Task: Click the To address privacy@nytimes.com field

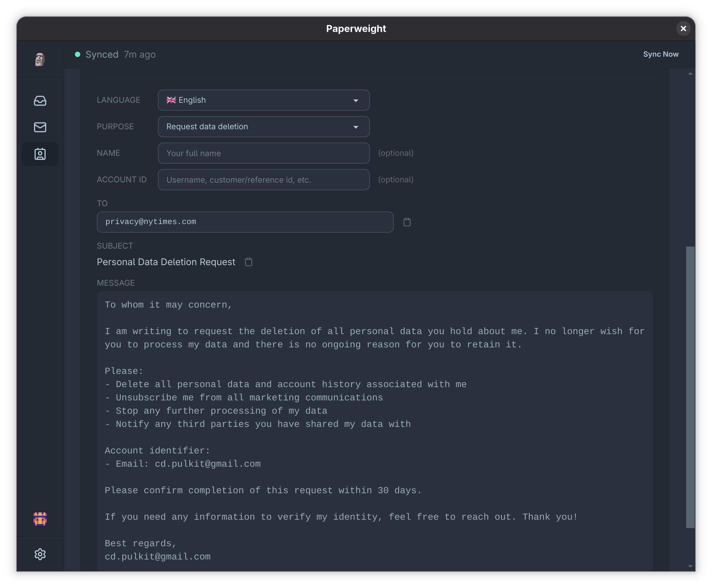Action: point(245,222)
